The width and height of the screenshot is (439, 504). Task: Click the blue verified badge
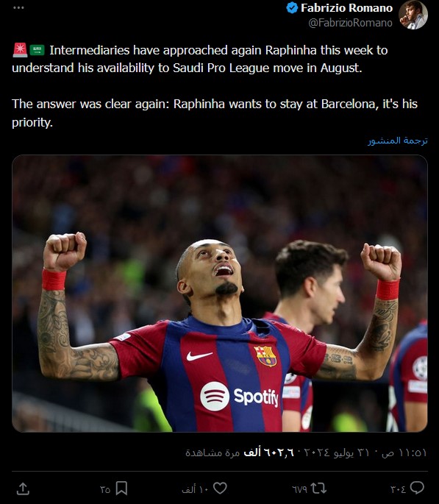coord(292,7)
